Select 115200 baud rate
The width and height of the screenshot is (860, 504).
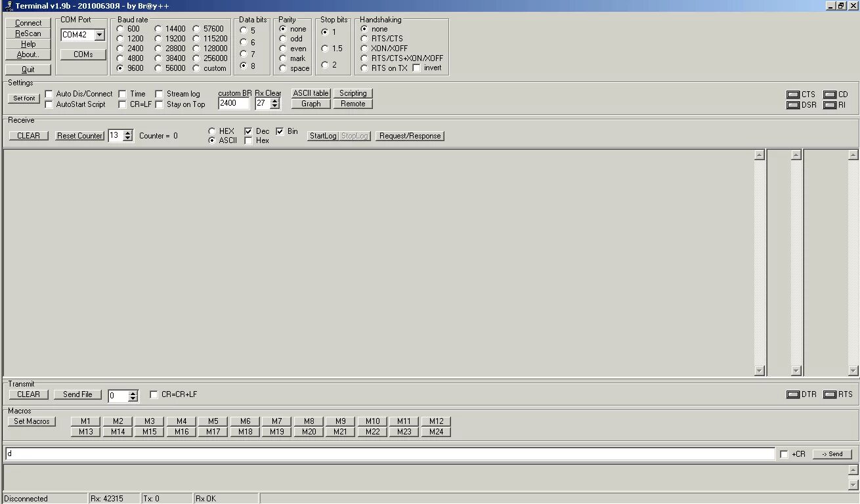tap(196, 38)
